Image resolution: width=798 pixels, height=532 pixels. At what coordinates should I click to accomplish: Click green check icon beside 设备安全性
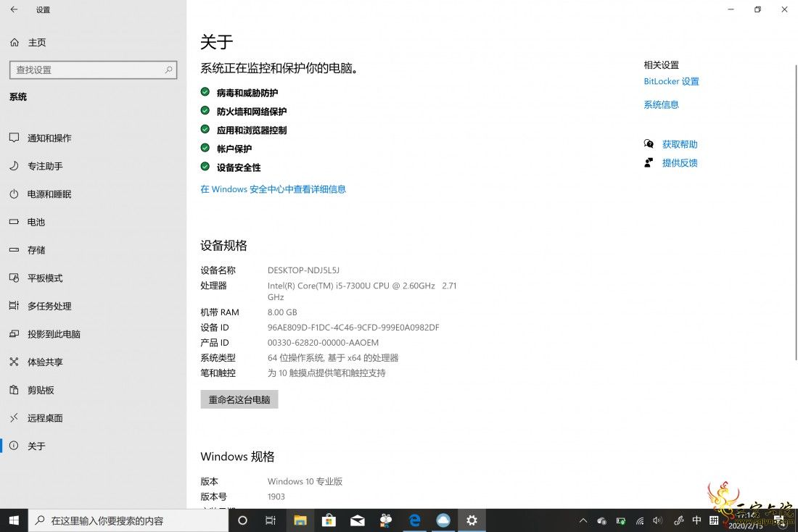tap(205, 166)
